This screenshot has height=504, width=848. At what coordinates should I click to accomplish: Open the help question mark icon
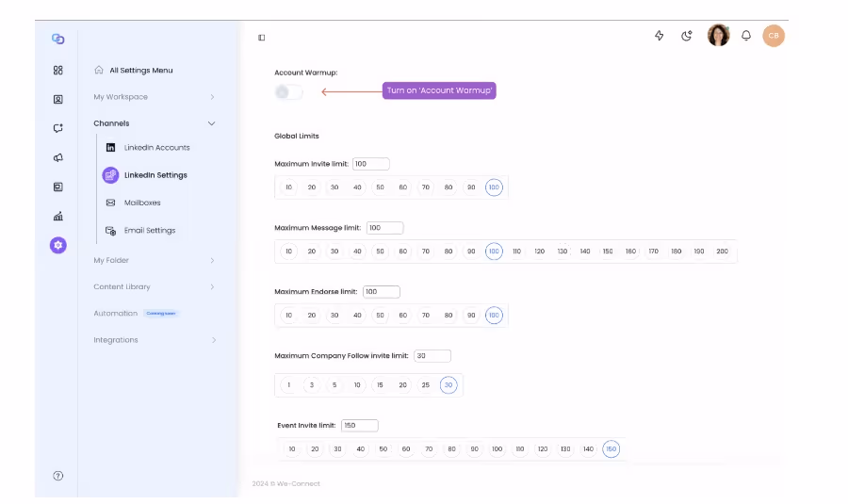(x=57, y=476)
